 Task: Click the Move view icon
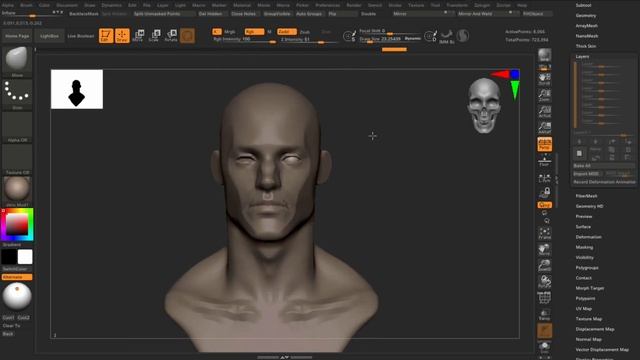click(x=544, y=250)
